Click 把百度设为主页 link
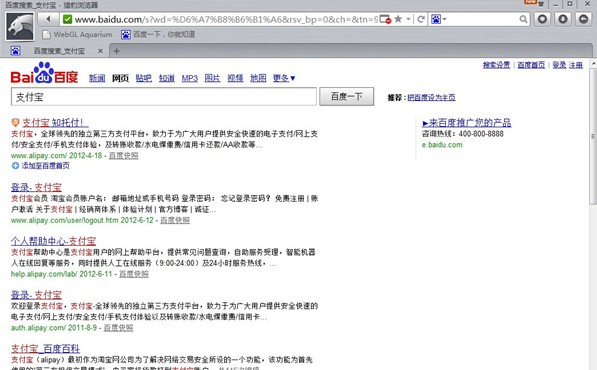Screen dimensions: 597x370 [431, 97]
